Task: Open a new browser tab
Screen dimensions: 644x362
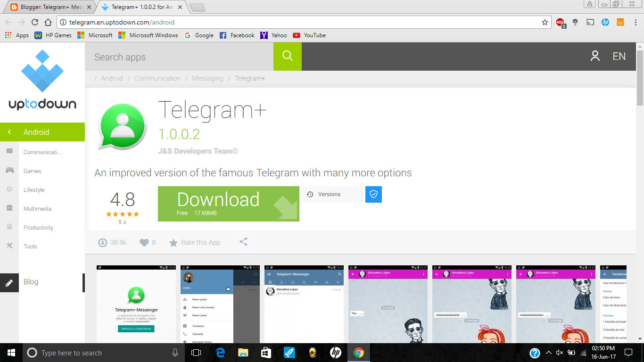Action: pos(197,7)
